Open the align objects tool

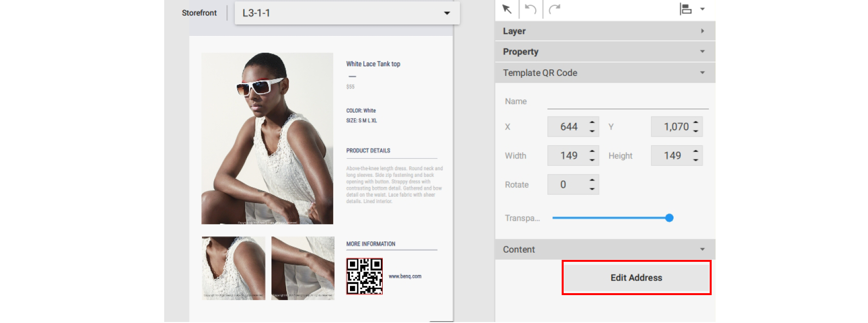coord(686,9)
